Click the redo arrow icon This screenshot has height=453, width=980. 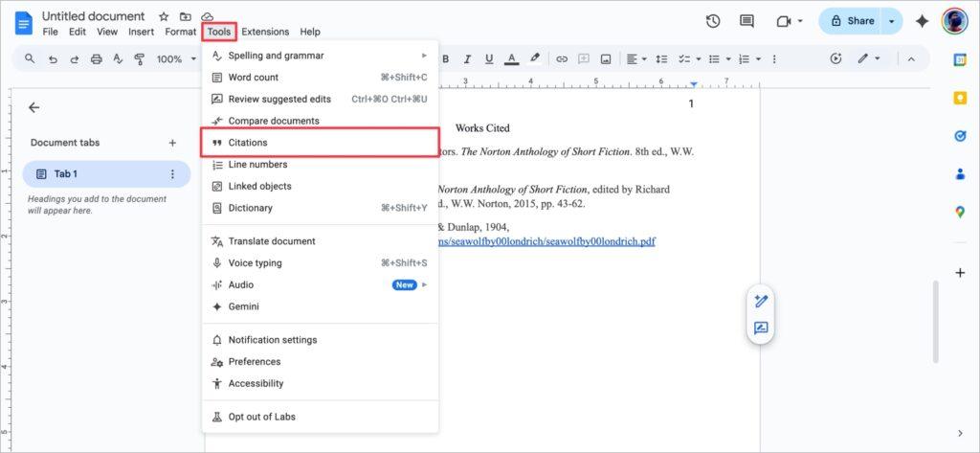pyautogui.click(x=75, y=58)
